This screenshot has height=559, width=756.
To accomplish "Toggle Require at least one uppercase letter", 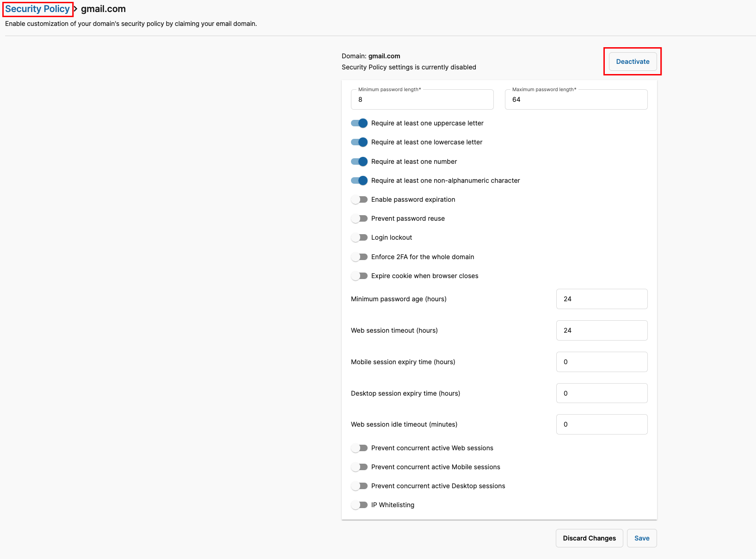I will click(359, 123).
